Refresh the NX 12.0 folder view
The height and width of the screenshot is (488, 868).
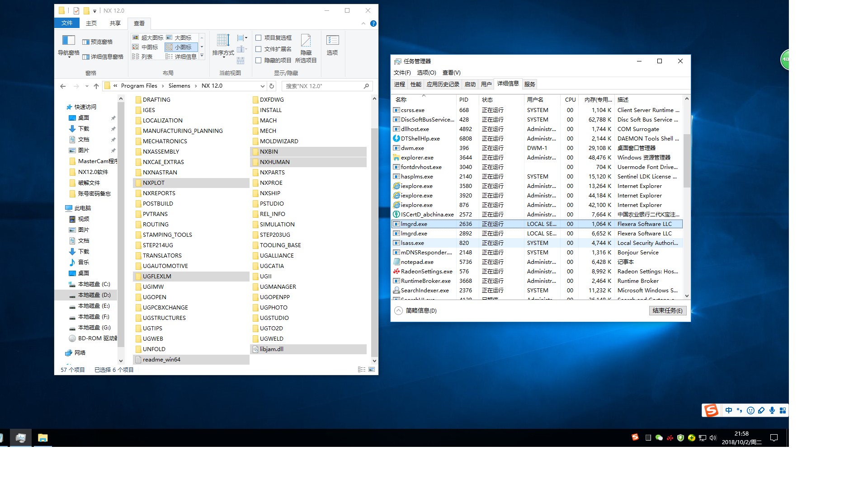pos(272,86)
